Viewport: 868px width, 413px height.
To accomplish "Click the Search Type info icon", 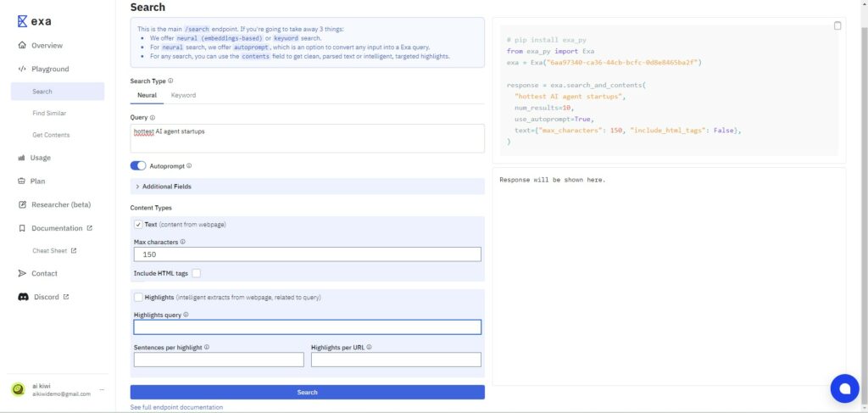I will click(170, 81).
